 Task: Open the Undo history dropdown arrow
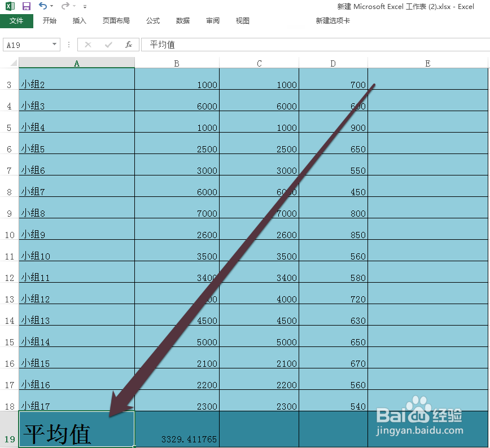pos(51,7)
